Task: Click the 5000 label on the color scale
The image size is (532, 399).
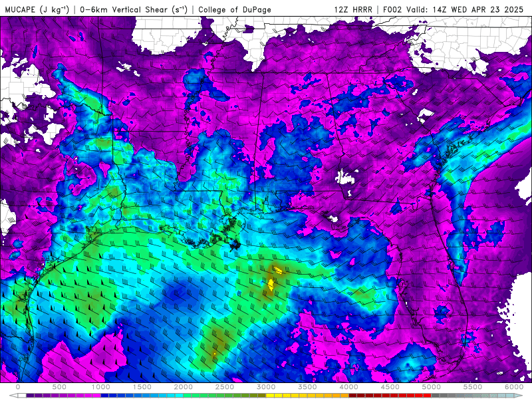Action: (x=431, y=387)
